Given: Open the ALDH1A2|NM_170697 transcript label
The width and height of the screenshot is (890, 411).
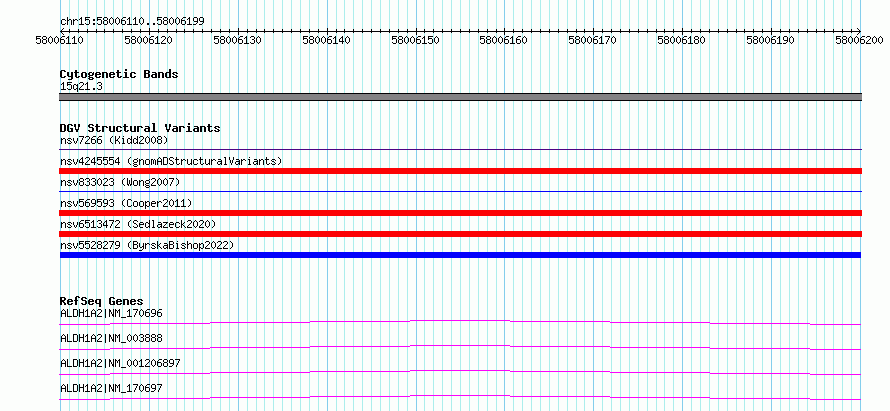Looking at the screenshot, I should point(111,388).
